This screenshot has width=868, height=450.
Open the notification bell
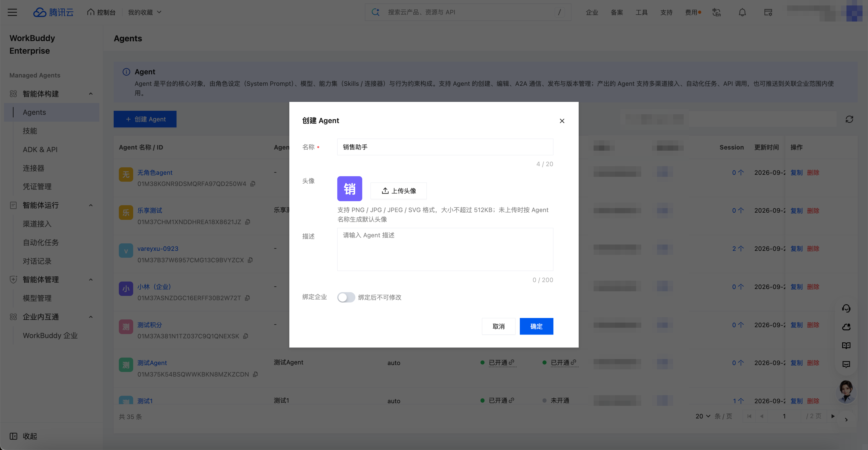(742, 12)
